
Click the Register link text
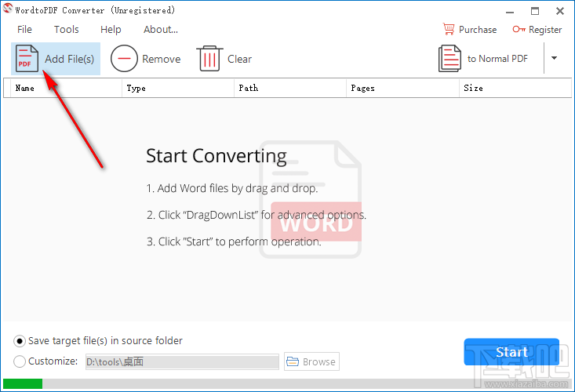pos(545,30)
